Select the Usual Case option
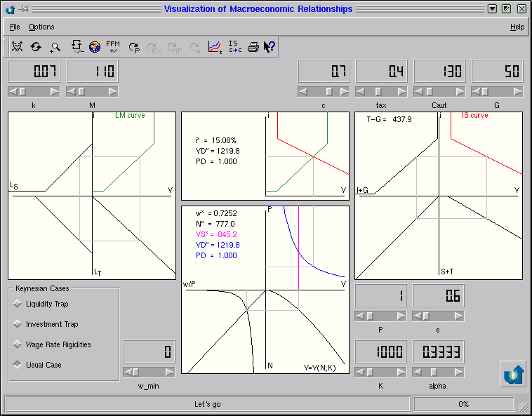 click(37, 365)
